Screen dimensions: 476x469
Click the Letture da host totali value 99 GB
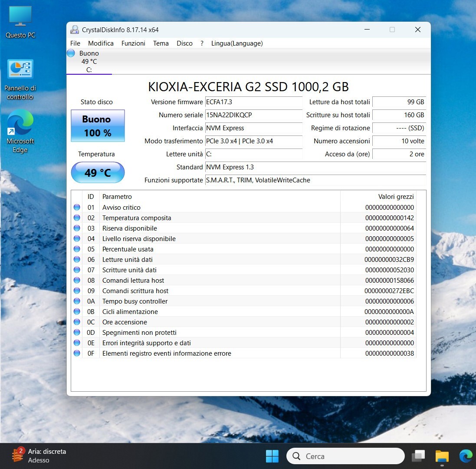click(399, 102)
